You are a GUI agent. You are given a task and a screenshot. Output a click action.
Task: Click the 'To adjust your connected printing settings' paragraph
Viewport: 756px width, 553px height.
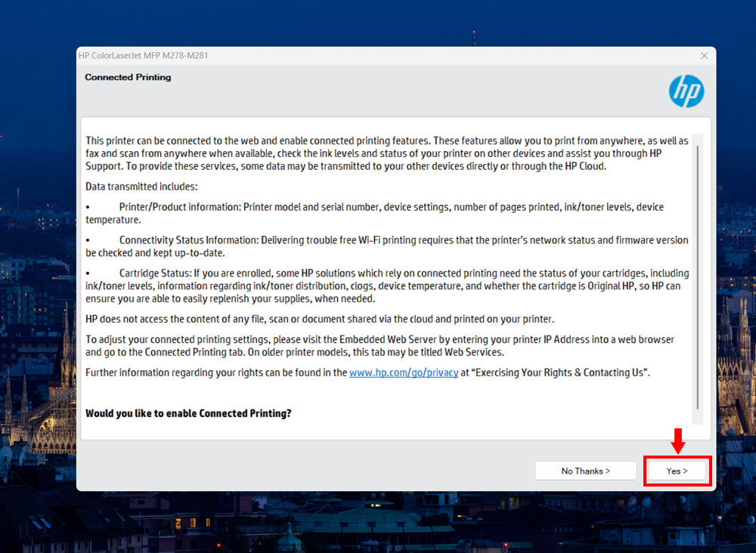(380, 345)
